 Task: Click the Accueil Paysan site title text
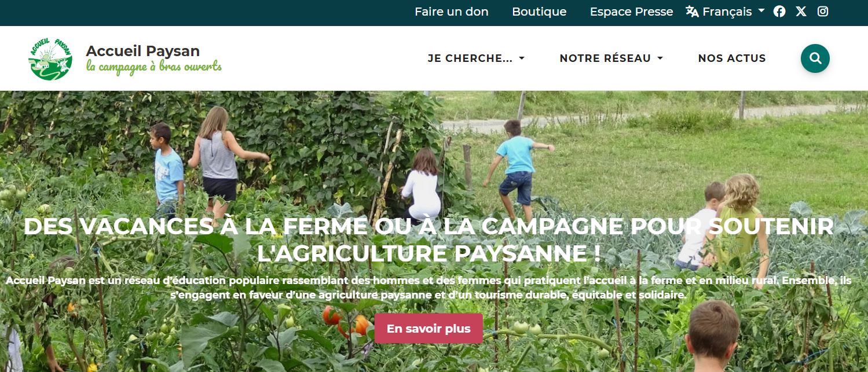coord(143,51)
